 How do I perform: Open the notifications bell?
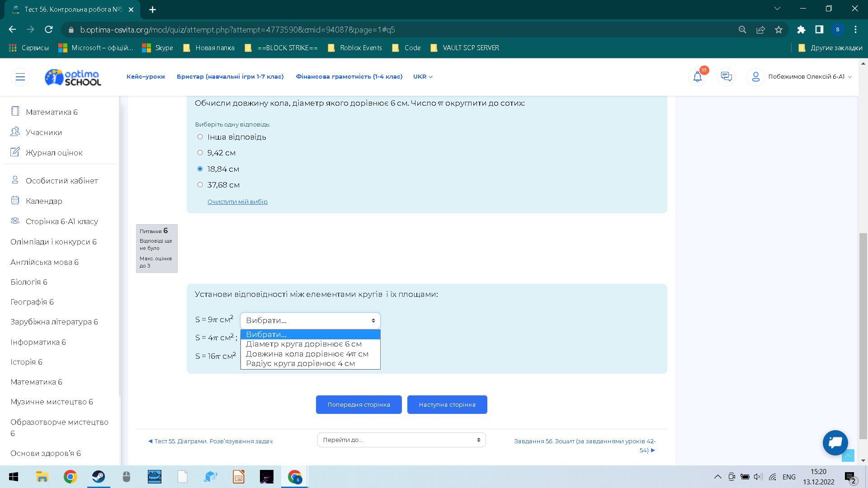[x=698, y=77]
